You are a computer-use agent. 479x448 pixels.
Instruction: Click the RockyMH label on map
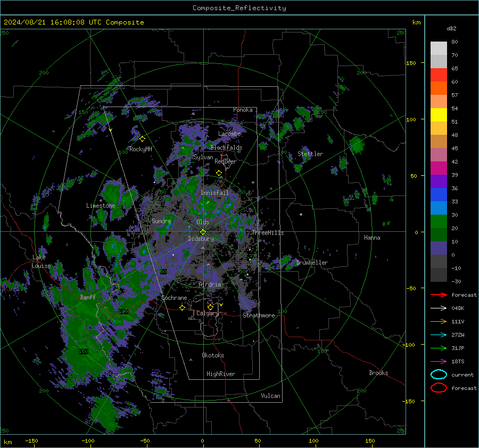click(x=141, y=149)
